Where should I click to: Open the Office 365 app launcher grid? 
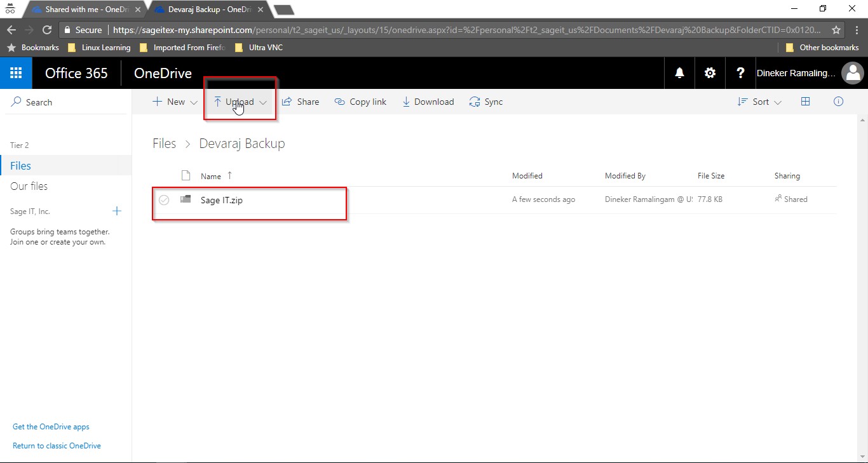(x=16, y=73)
